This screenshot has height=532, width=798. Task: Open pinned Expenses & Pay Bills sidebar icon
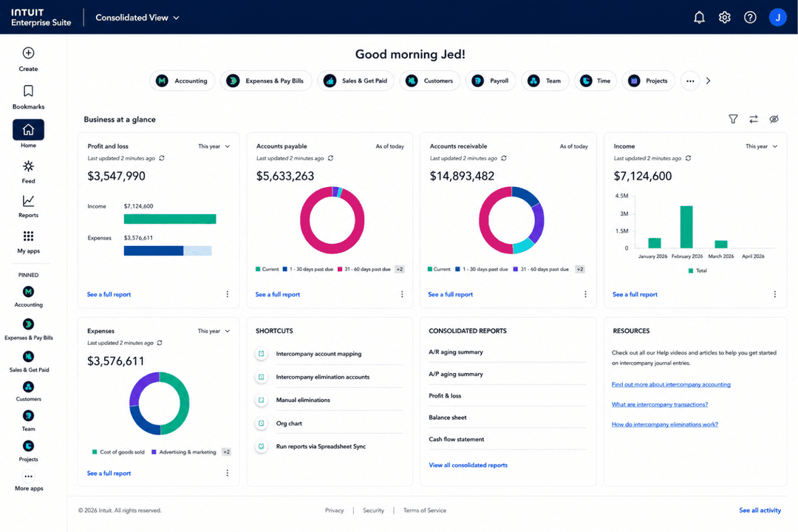pos(29,324)
